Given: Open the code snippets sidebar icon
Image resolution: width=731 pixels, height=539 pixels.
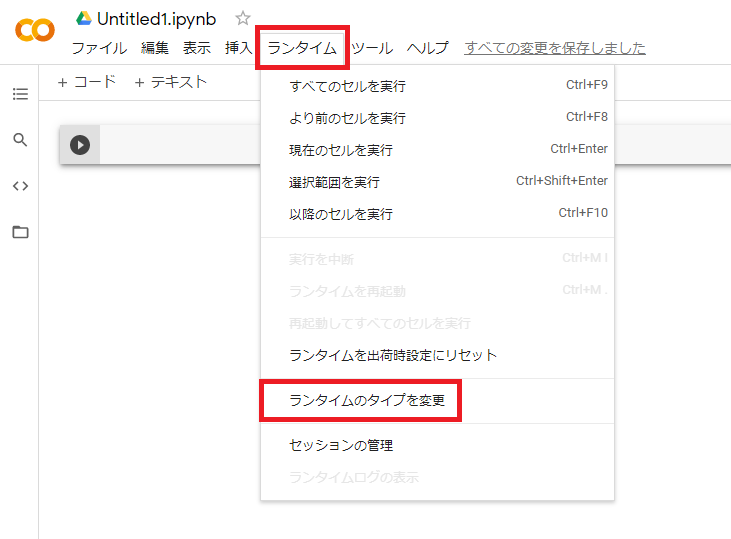Looking at the screenshot, I should (x=20, y=186).
